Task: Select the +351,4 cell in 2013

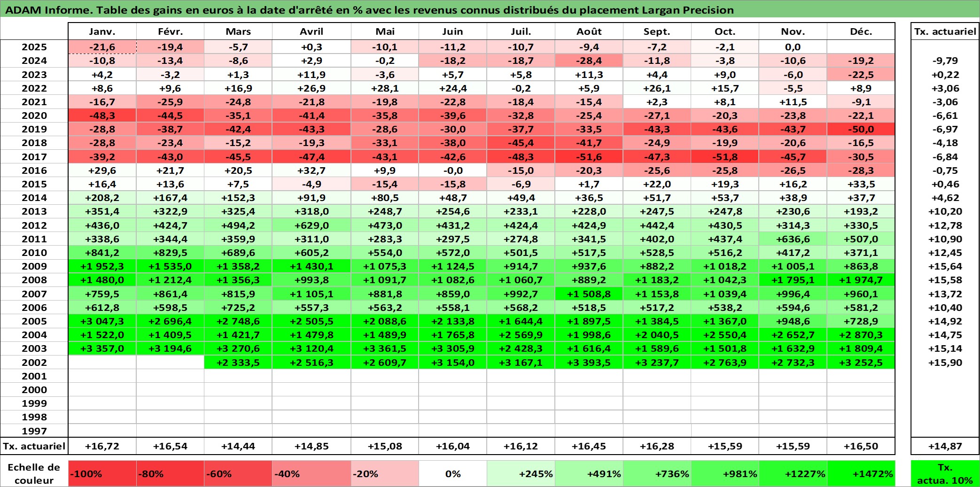Action: pyautogui.click(x=102, y=211)
